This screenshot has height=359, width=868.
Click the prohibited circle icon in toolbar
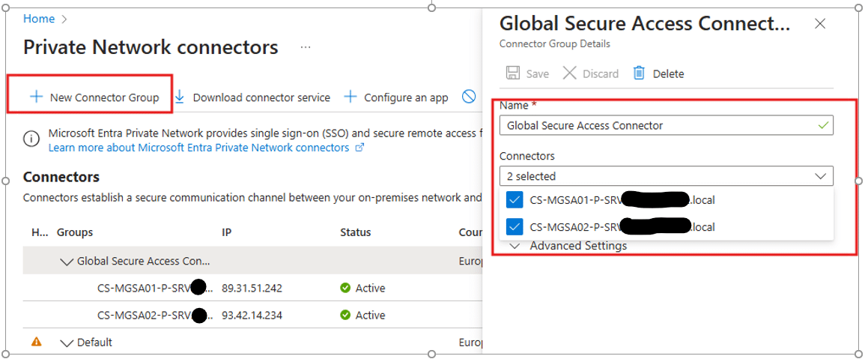[x=469, y=97]
